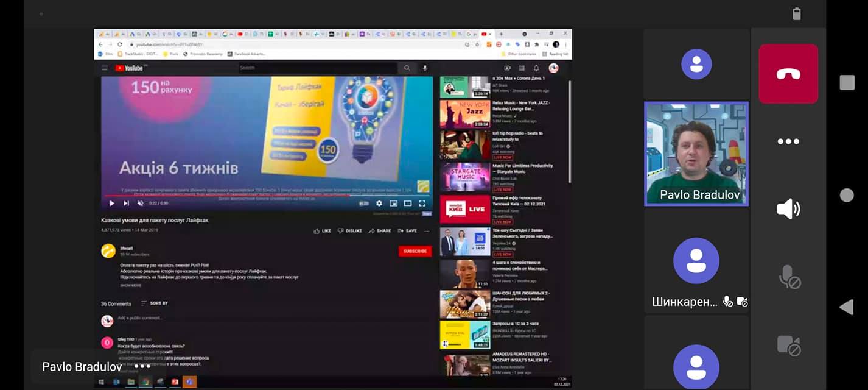Click the YouTube play button

click(x=111, y=204)
